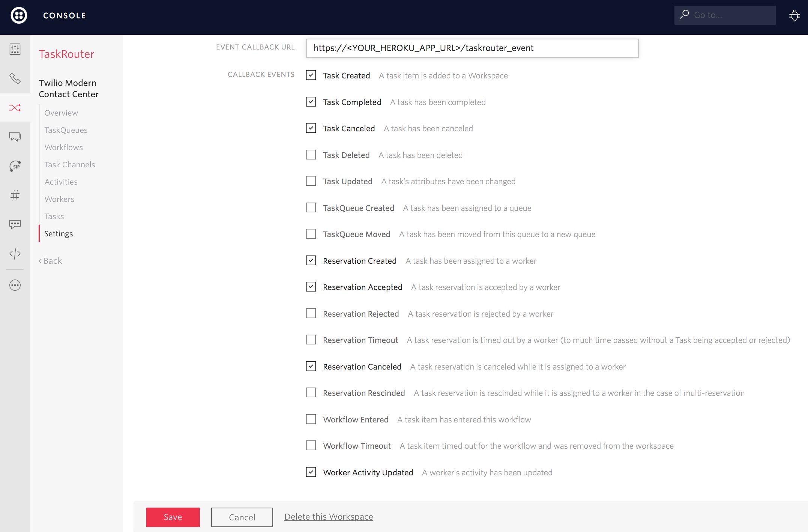Open the hash Phone Numbers sidebar icon
808x532 pixels.
15,195
